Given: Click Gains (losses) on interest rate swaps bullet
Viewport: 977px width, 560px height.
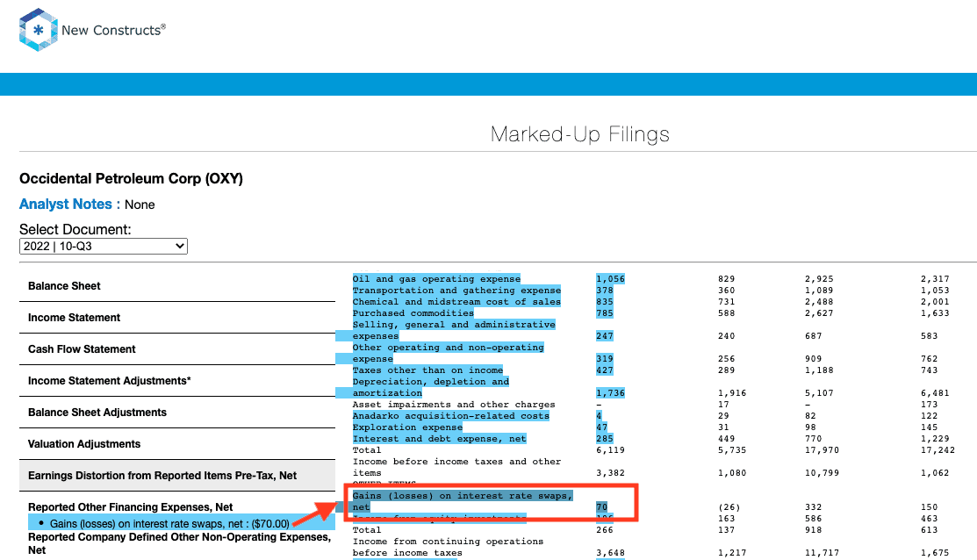Looking at the screenshot, I should (x=169, y=524).
